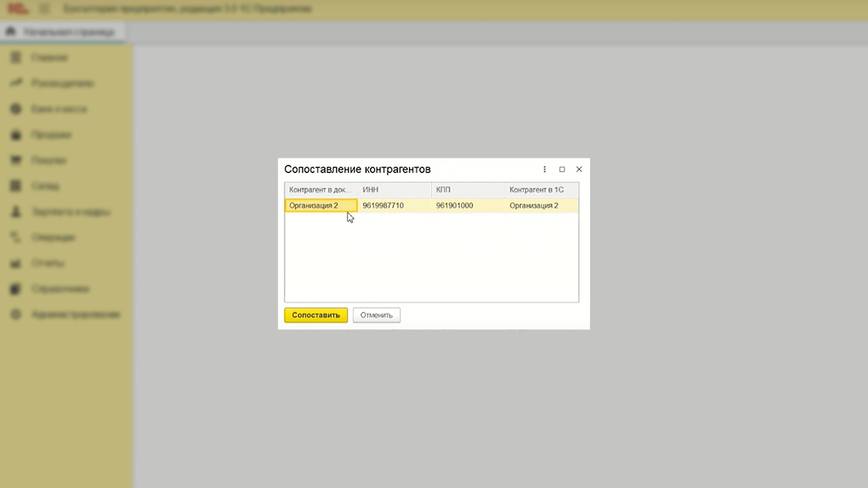Select the Организация 2 cell in first column

(x=321, y=205)
